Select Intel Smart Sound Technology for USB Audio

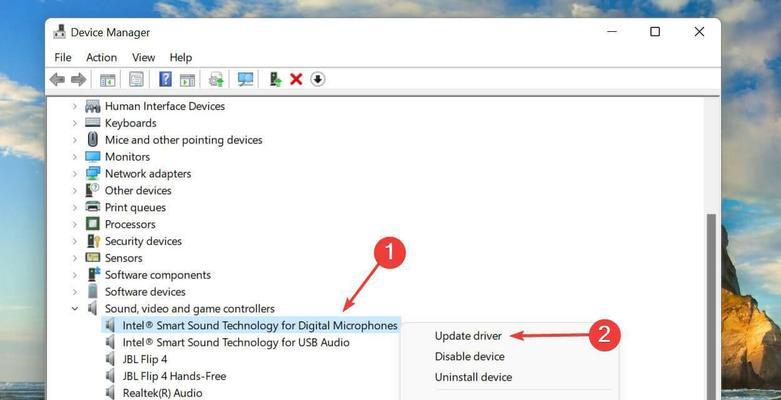point(236,343)
